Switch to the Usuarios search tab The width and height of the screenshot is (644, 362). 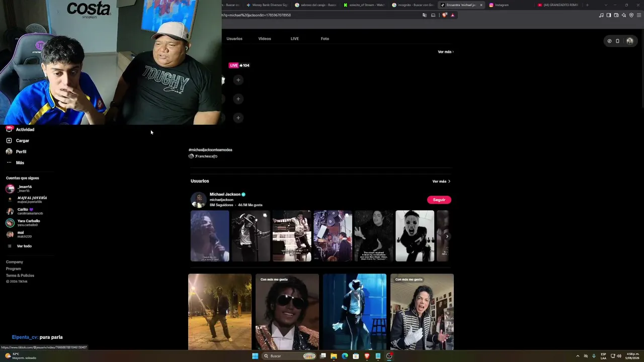(234, 39)
